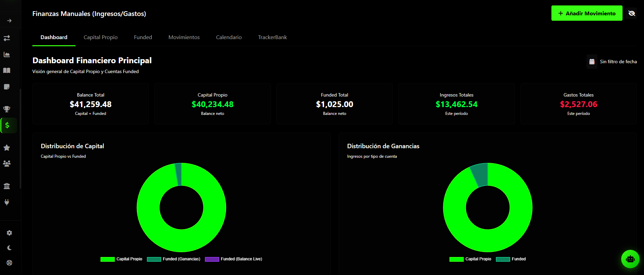
Task: Open settings with the gear icon
Action: pyautogui.click(x=9, y=233)
